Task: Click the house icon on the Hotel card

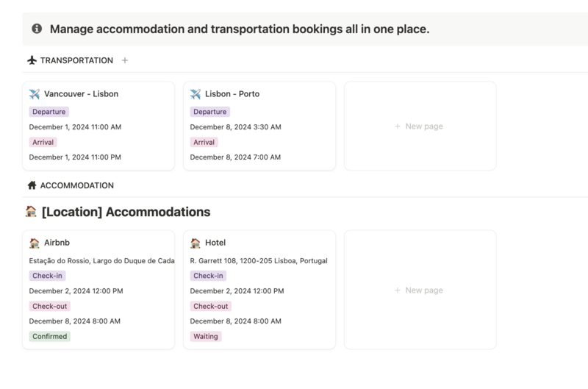Action: click(x=196, y=243)
